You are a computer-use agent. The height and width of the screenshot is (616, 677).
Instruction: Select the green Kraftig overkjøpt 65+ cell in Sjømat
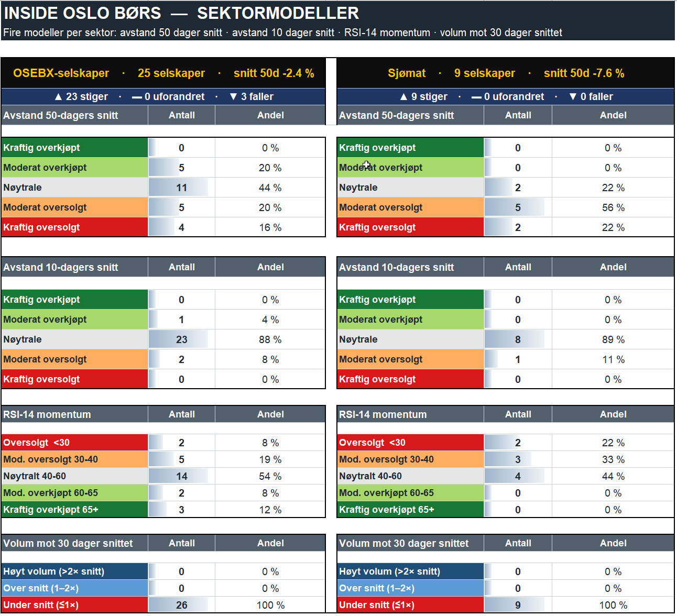tap(410, 510)
